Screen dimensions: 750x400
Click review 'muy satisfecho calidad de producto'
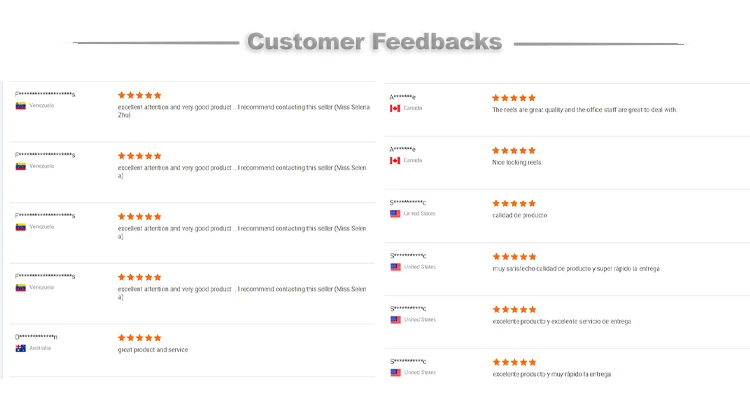coord(576,269)
